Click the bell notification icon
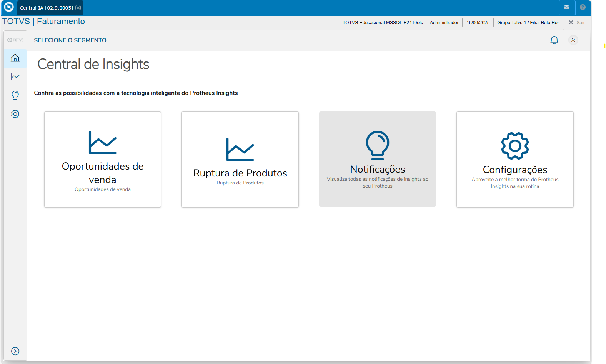This screenshot has height=364, width=606. [554, 40]
